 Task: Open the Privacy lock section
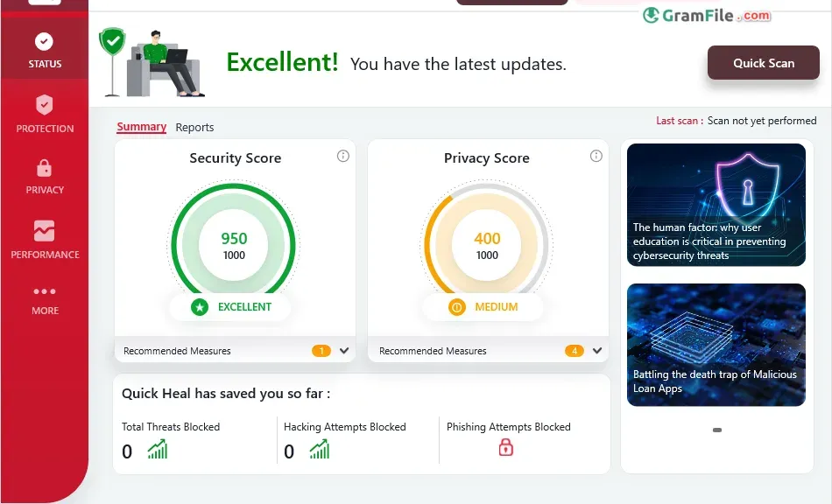click(x=45, y=177)
